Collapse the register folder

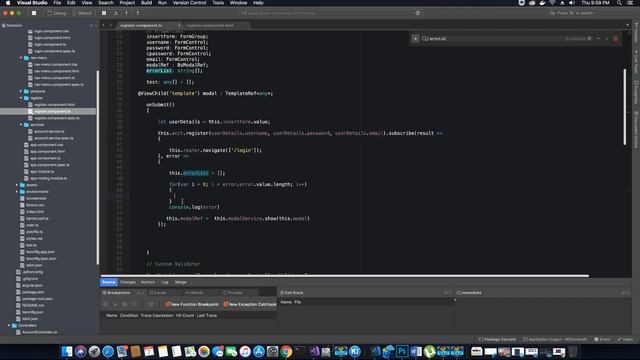(x=21, y=98)
